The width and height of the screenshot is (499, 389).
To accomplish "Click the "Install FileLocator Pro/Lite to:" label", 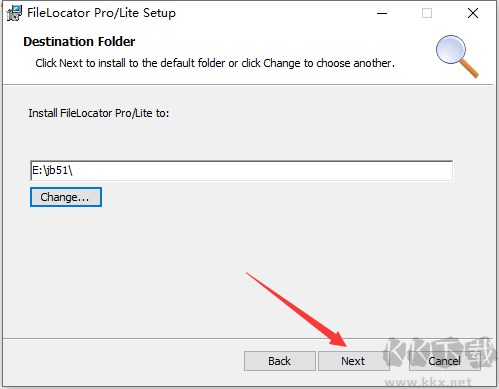I will pos(99,113).
